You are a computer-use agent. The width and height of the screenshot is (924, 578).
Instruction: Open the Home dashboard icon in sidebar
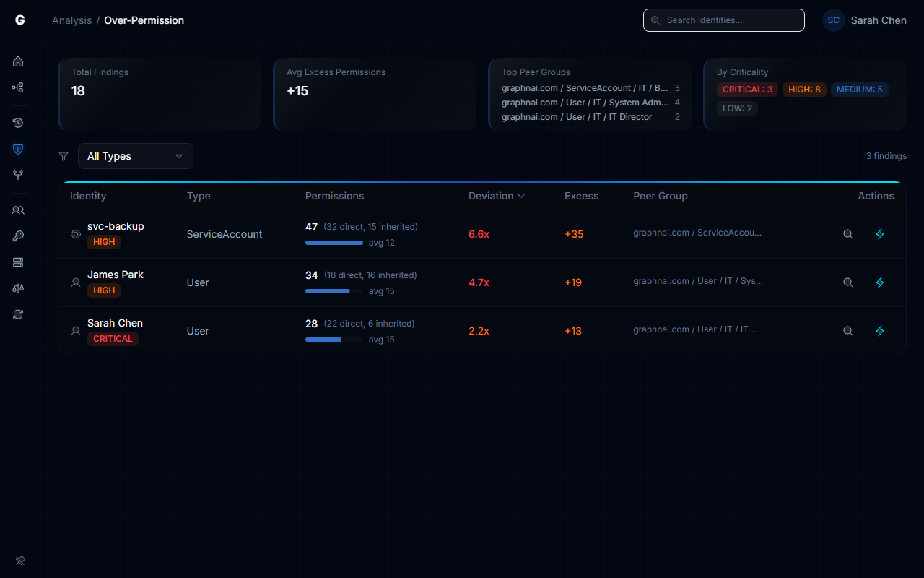coord(18,61)
